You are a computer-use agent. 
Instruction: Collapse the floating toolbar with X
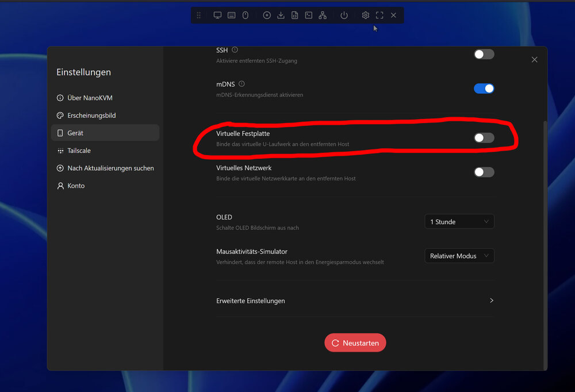(393, 15)
